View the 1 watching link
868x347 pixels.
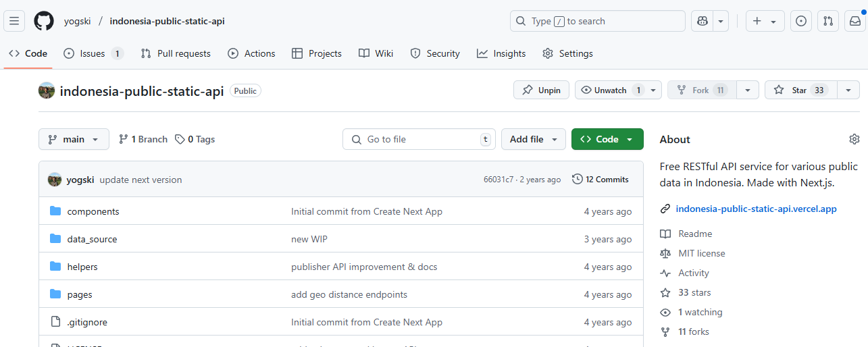point(692,312)
